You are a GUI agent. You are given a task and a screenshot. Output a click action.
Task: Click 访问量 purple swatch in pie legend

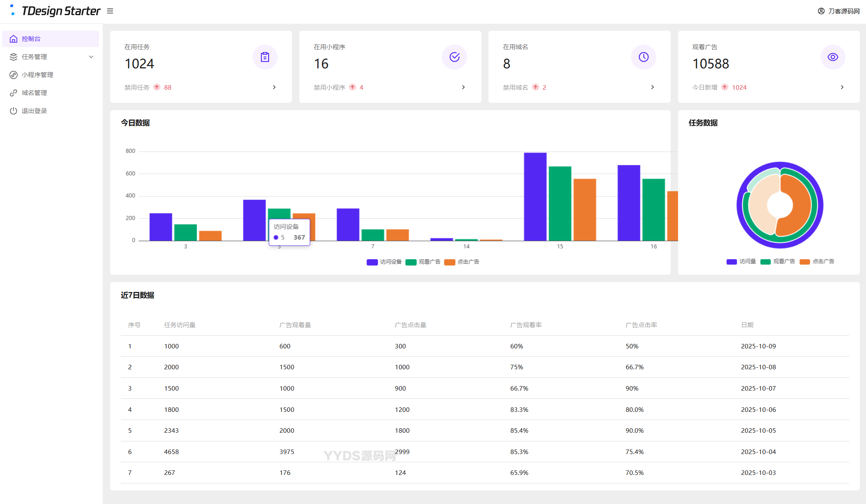731,262
